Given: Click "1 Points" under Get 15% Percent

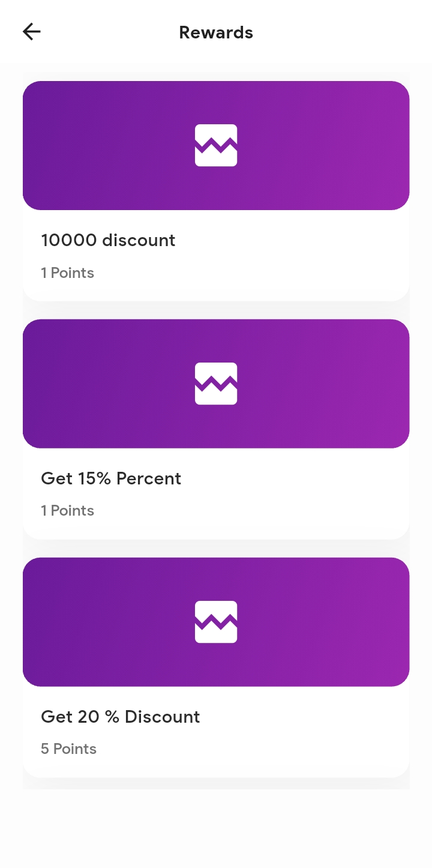Looking at the screenshot, I should [x=67, y=511].
